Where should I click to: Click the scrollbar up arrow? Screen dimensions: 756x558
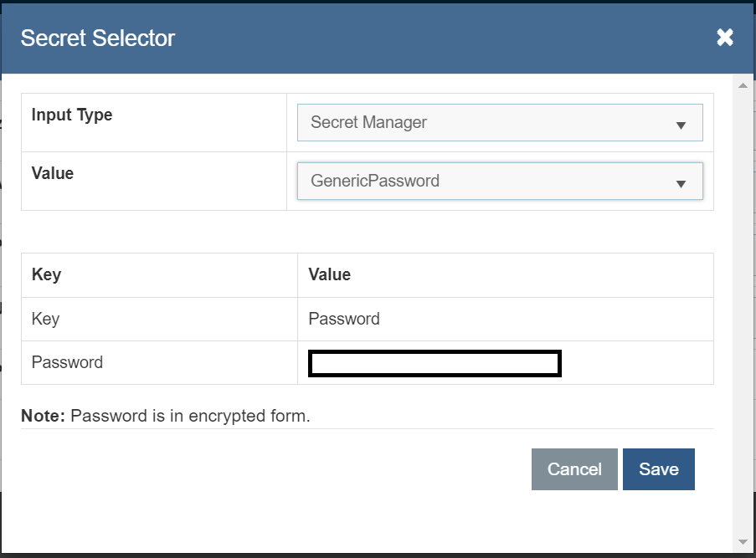click(741, 85)
